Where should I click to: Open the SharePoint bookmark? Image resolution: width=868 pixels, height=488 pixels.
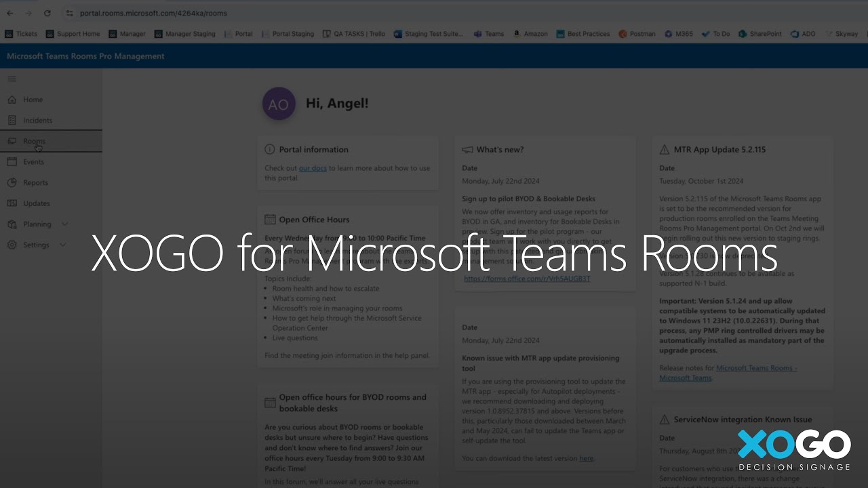coord(760,34)
